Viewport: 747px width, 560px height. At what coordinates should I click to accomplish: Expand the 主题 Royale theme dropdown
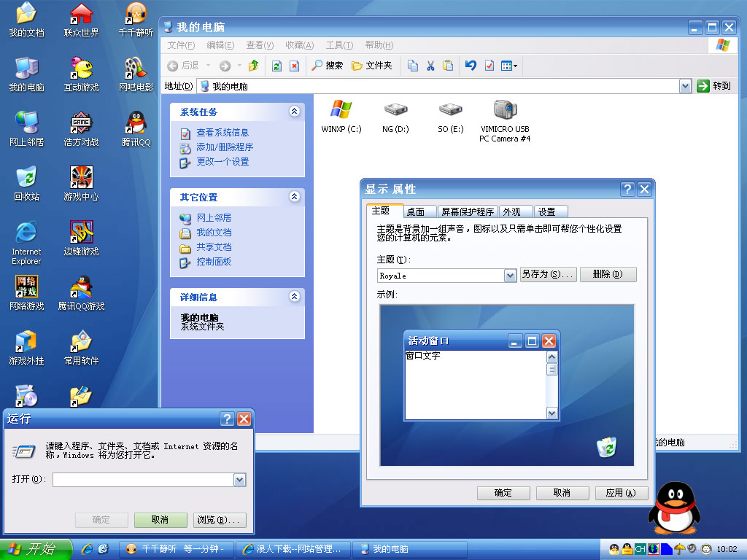[511, 276]
